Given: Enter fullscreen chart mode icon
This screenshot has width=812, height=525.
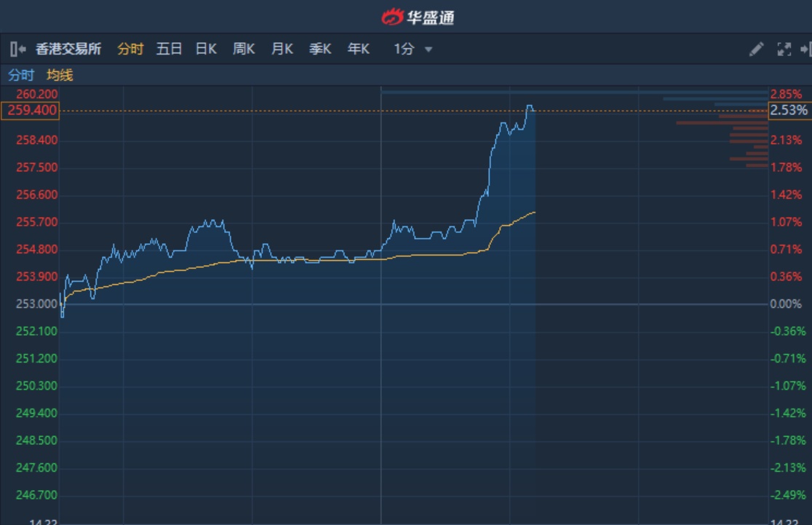Looking at the screenshot, I should point(784,49).
